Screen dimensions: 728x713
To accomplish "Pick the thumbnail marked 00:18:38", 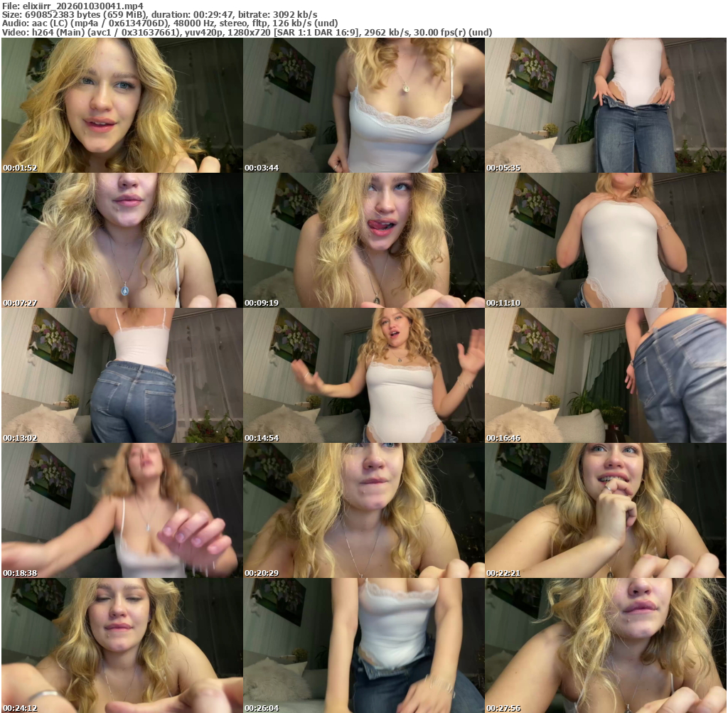I will pyautogui.click(x=122, y=510).
